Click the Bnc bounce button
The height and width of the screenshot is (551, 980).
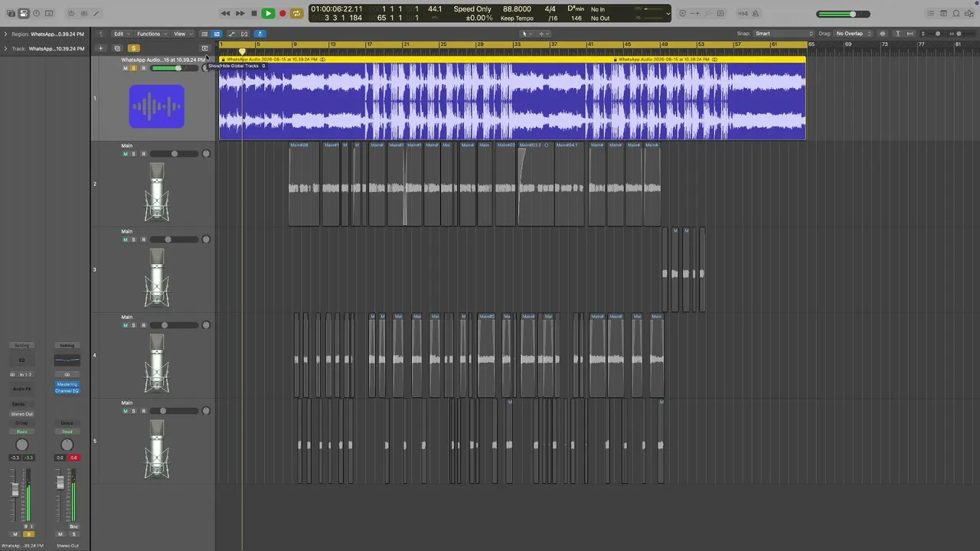pos(73,527)
